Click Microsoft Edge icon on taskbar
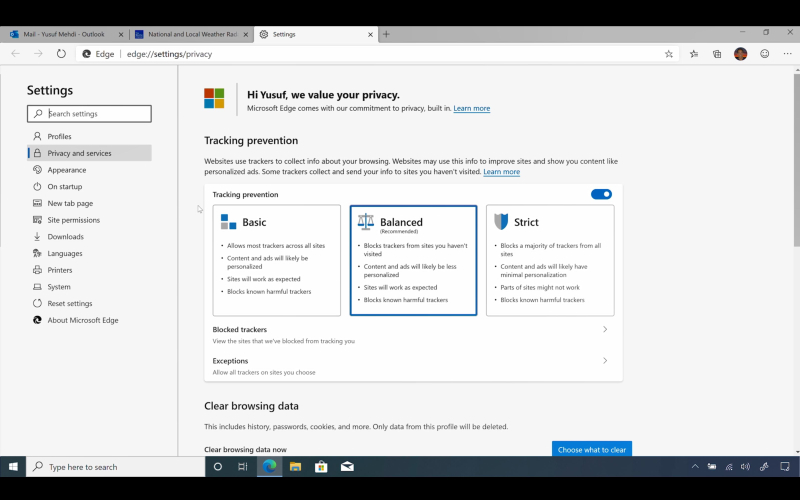This screenshot has width=800, height=500. 269,466
